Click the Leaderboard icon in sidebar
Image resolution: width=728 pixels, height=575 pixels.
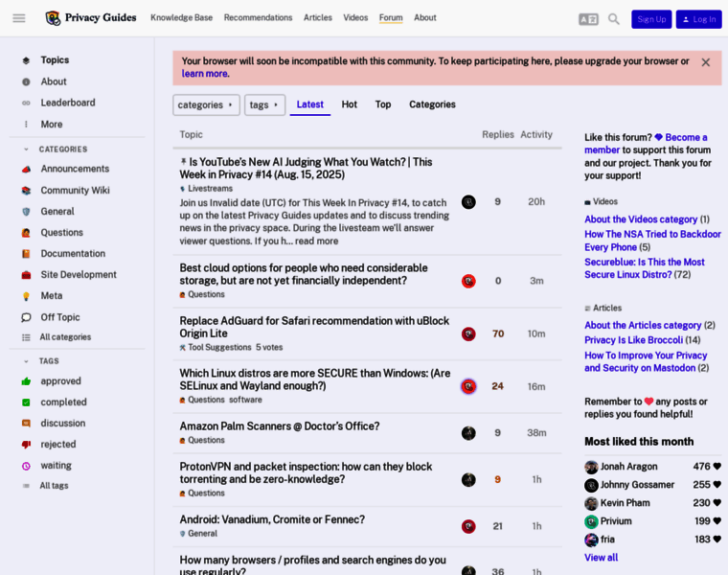click(26, 103)
